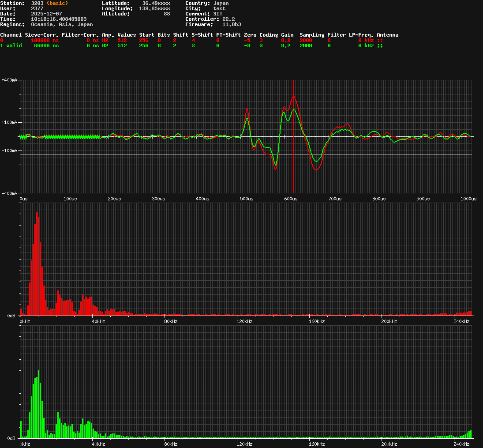
Task: Click the highest red waveform peak near 600us
Action: pyautogui.click(x=293, y=96)
